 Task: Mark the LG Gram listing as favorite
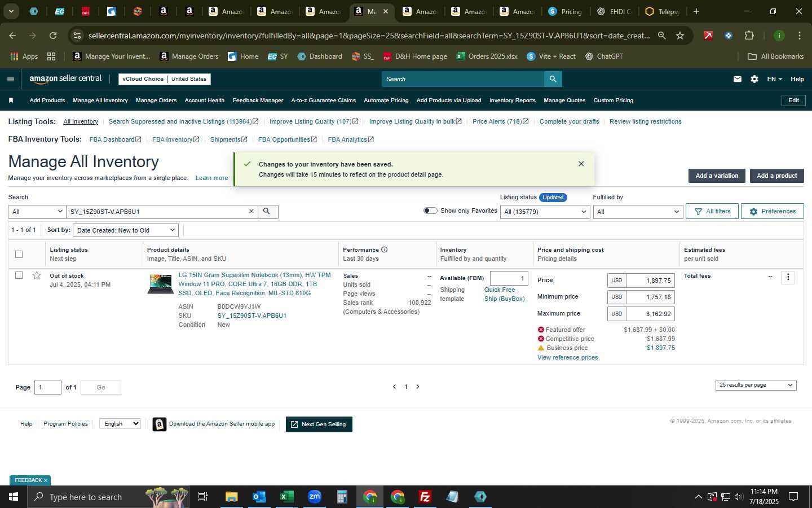[x=37, y=275]
